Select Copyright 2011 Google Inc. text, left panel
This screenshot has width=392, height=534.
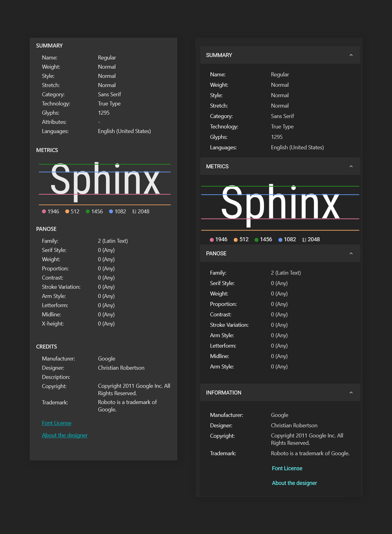(134, 390)
